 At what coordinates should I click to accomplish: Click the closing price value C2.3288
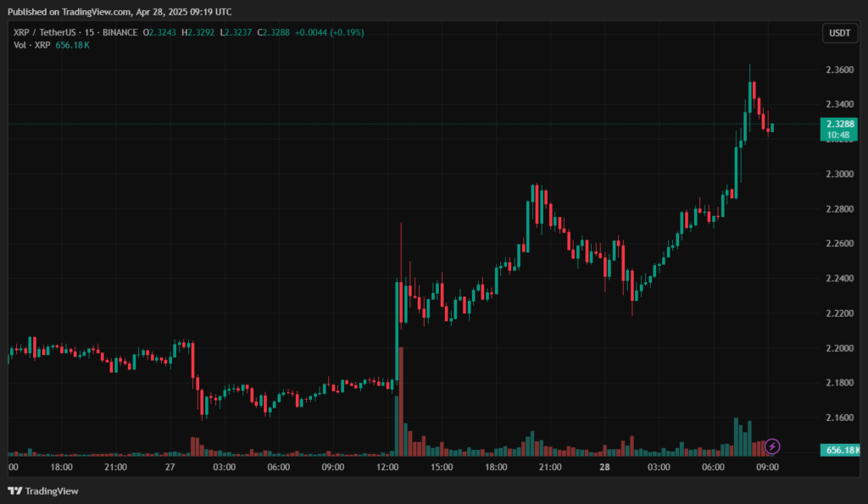(x=270, y=32)
